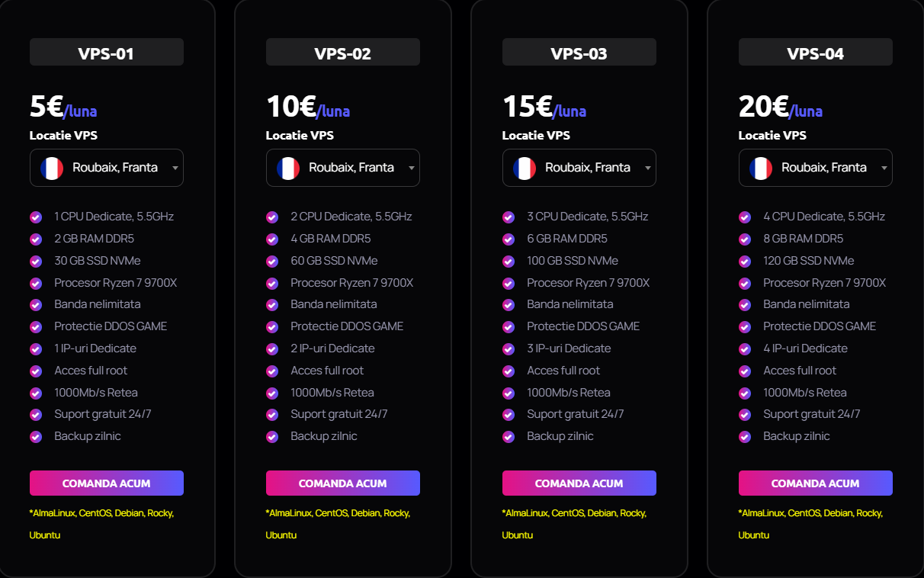The width and height of the screenshot is (924, 578).
Task: Click checkmark icon beside 60 GB SSD NVMe
Action: 272,261
